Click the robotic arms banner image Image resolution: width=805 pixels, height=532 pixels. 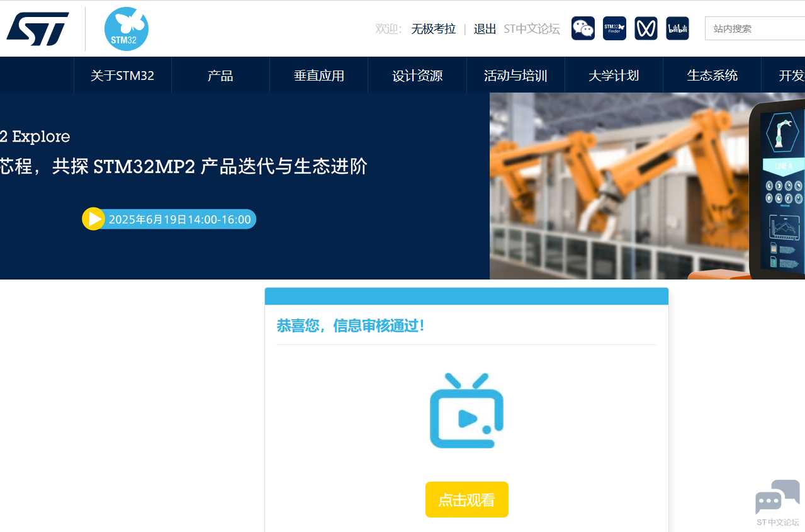click(647, 186)
